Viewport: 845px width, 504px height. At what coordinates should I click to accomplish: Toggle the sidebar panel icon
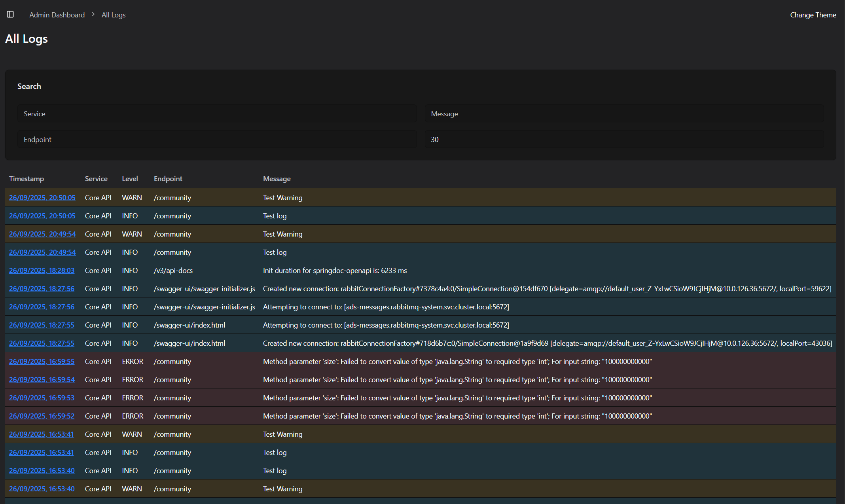(10, 15)
